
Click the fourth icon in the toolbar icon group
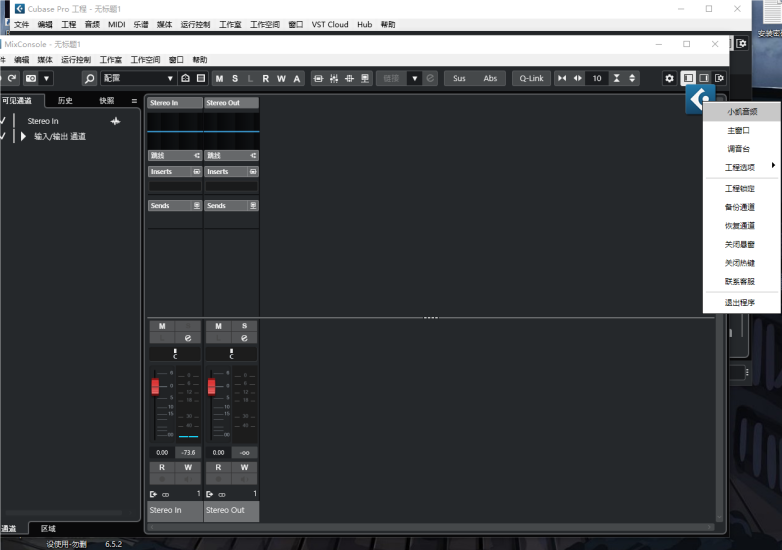365,78
